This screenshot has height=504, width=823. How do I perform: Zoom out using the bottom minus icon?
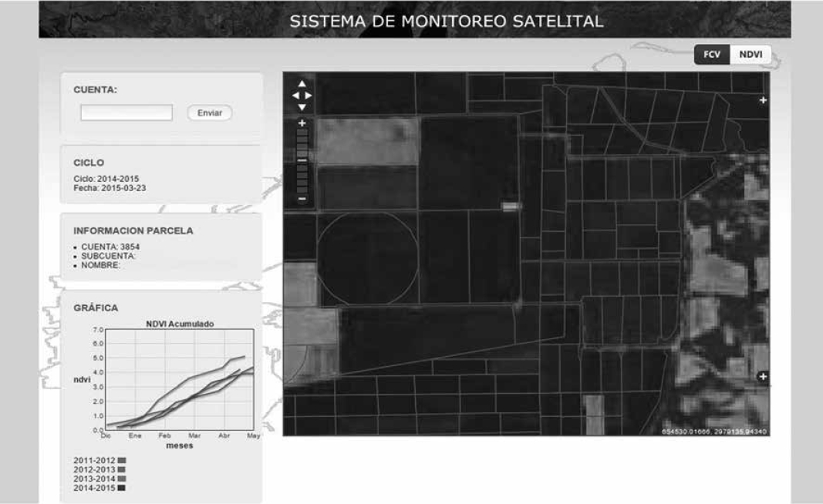click(x=302, y=199)
